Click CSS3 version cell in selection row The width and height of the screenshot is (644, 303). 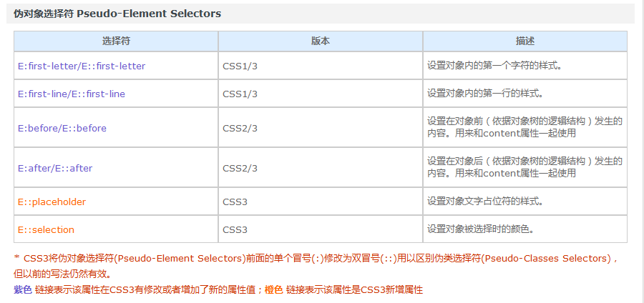pos(321,229)
